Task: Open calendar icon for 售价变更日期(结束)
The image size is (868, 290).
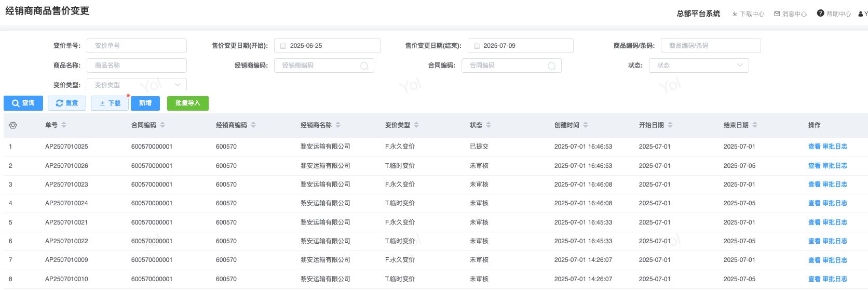Action: 477,46
